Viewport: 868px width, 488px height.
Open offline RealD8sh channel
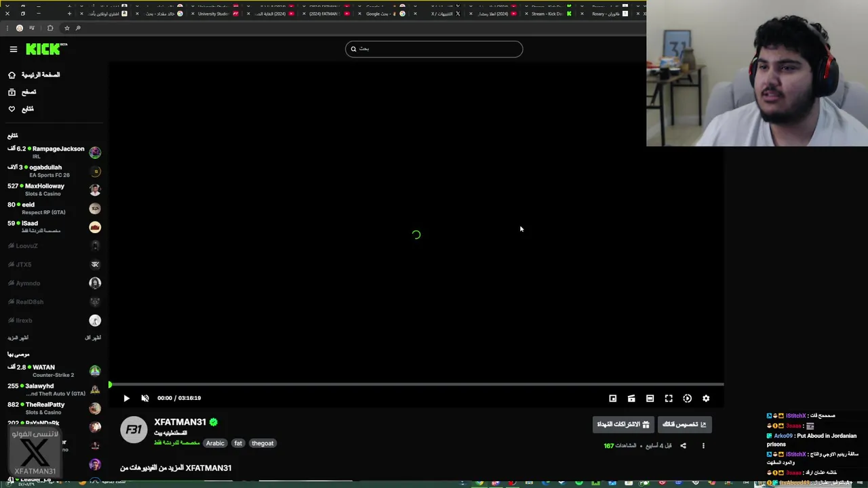coord(54,302)
